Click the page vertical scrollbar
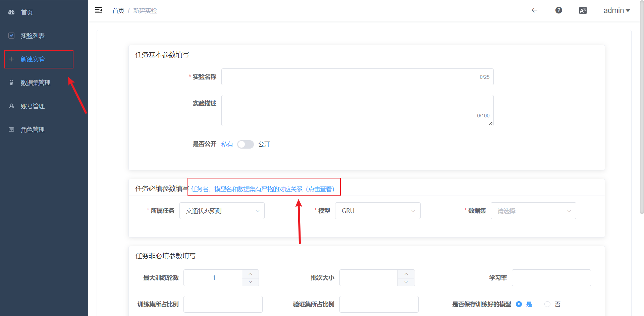This screenshot has width=644, height=316. [642, 107]
